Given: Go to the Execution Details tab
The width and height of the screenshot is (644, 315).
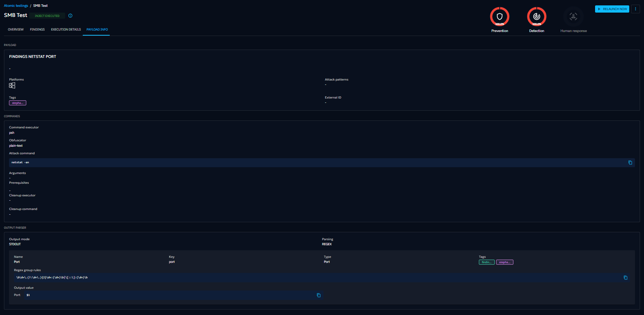Looking at the screenshot, I should pyautogui.click(x=66, y=29).
